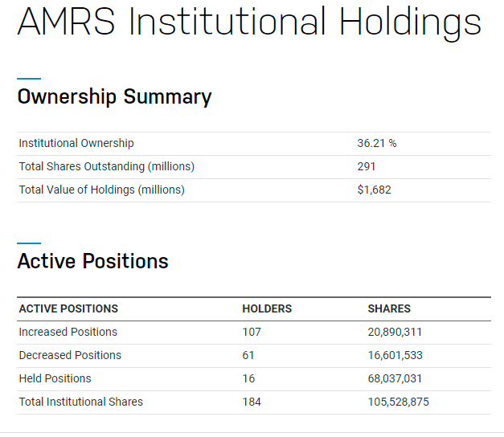Screen dimensions: 504x437
Task: Click the $1,682 holdings value
Action: [x=374, y=190]
